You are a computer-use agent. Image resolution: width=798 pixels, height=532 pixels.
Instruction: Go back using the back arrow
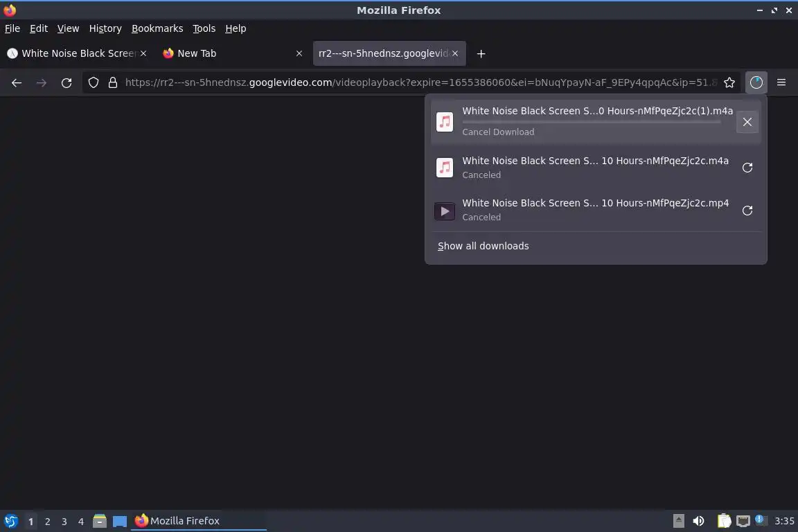[17, 82]
